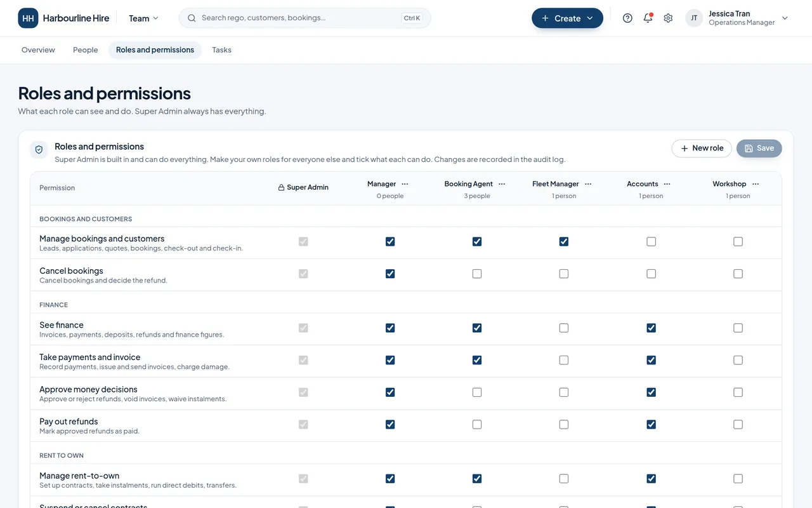Click the search rego, customers, bookings field

pos(305,18)
